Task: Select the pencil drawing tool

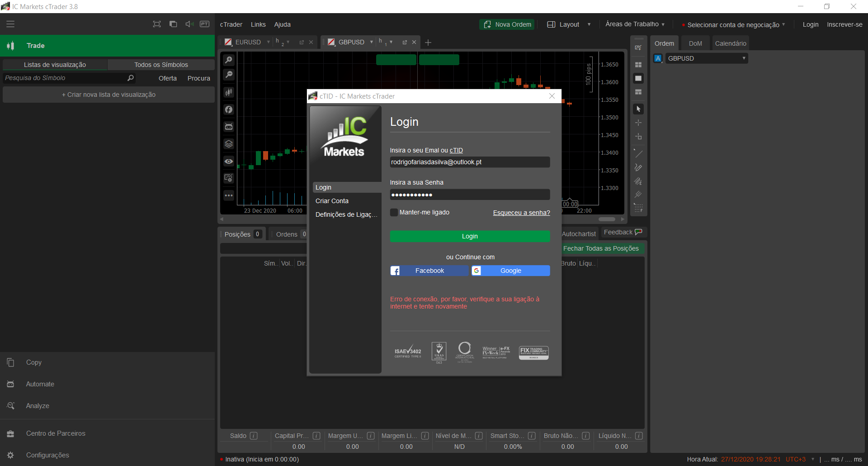Action: pos(638,167)
